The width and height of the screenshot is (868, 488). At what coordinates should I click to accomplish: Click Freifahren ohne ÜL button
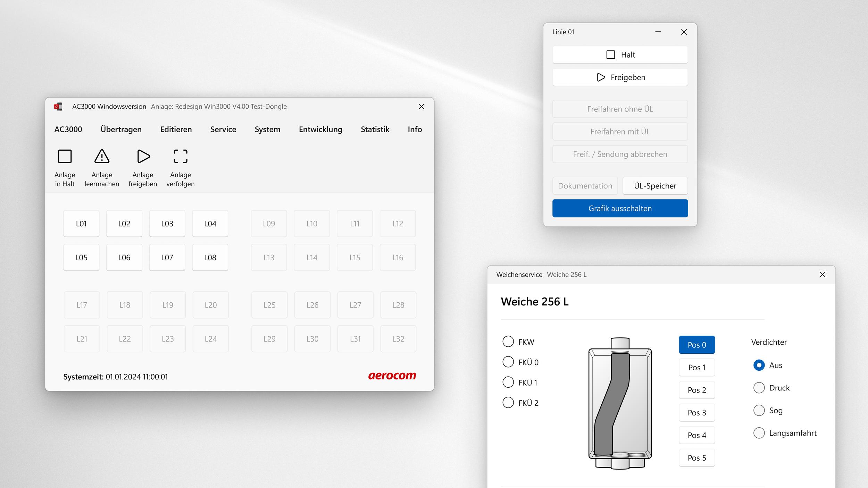click(620, 109)
